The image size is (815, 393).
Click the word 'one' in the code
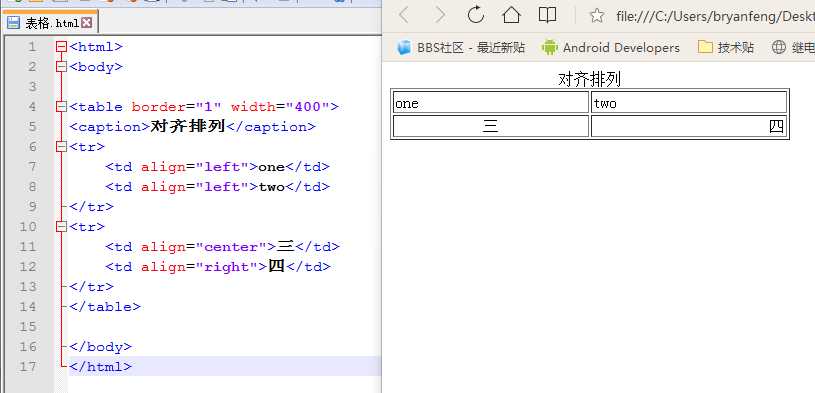[x=271, y=167]
